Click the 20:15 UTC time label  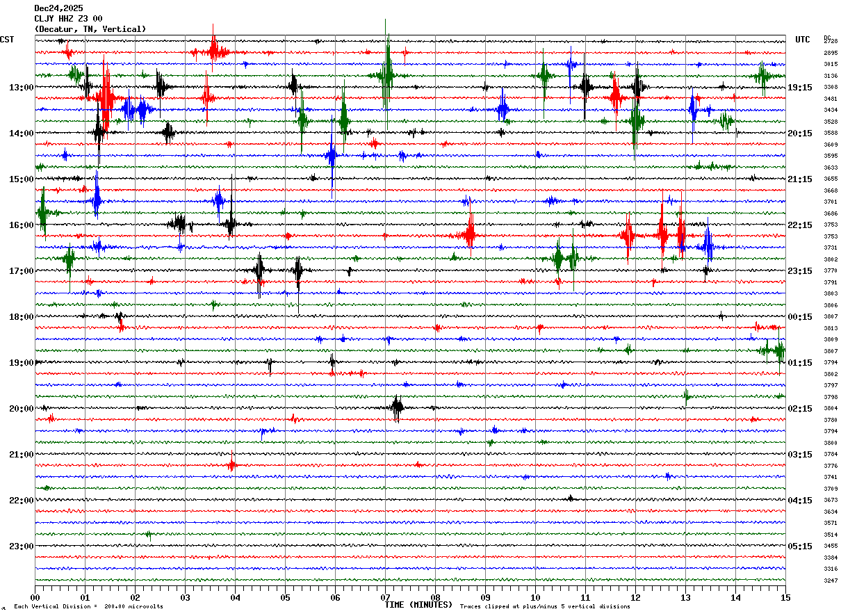pyautogui.click(x=800, y=133)
